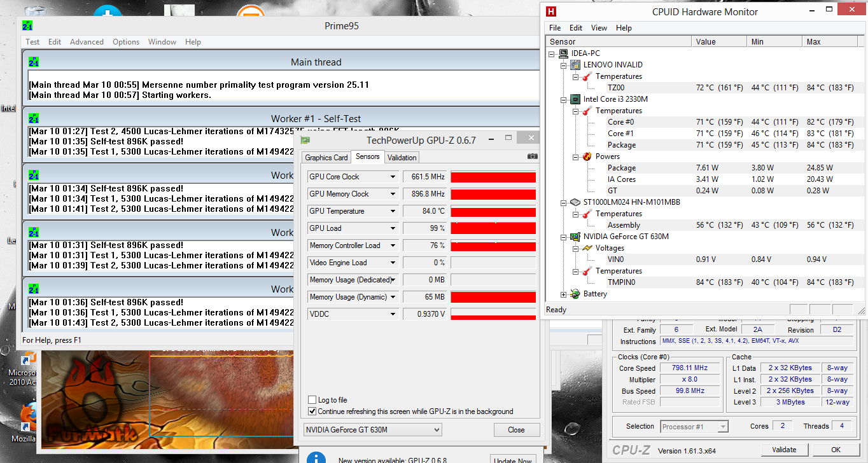This screenshot has width=868, height=463.
Task: Click the Powers flame icon in Hardware Monitor
Action: [587, 156]
